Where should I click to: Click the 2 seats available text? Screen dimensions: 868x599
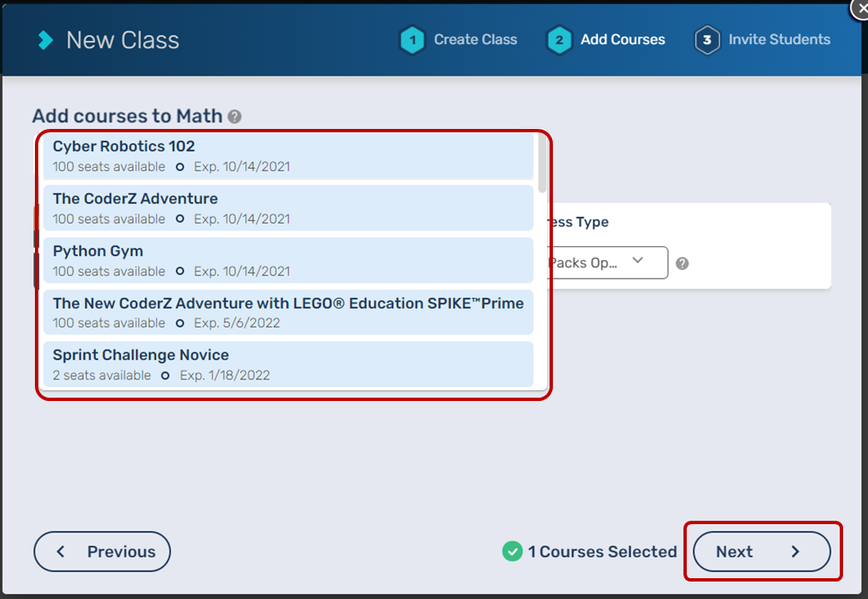coord(102,375)
